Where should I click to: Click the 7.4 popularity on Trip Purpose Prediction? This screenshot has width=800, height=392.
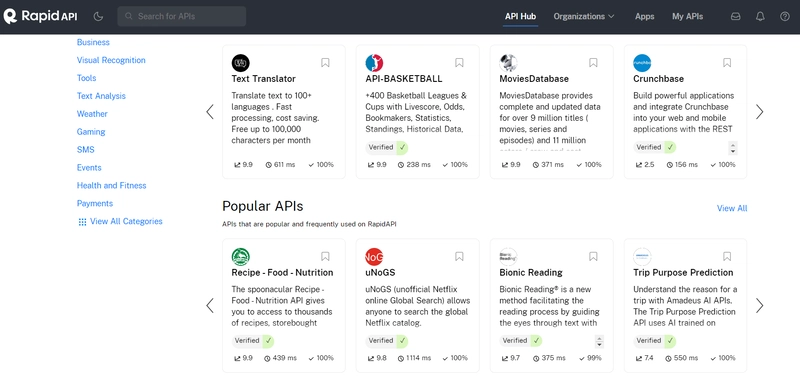click(x=644, y=358)
